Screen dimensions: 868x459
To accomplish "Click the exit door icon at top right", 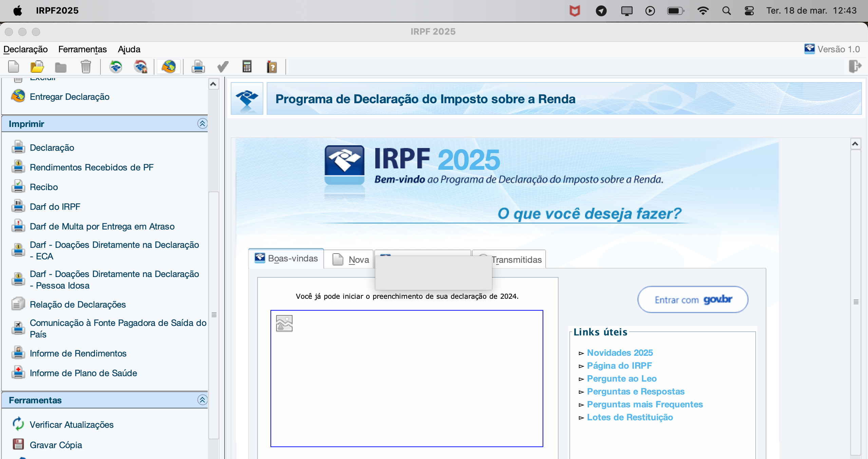I will pos(854,66).
